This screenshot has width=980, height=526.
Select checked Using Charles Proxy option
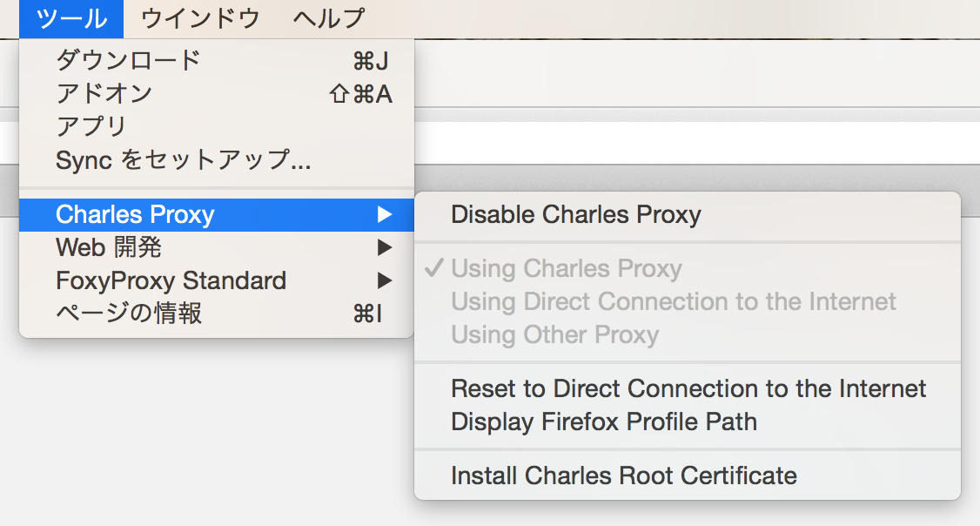point(688,268)
